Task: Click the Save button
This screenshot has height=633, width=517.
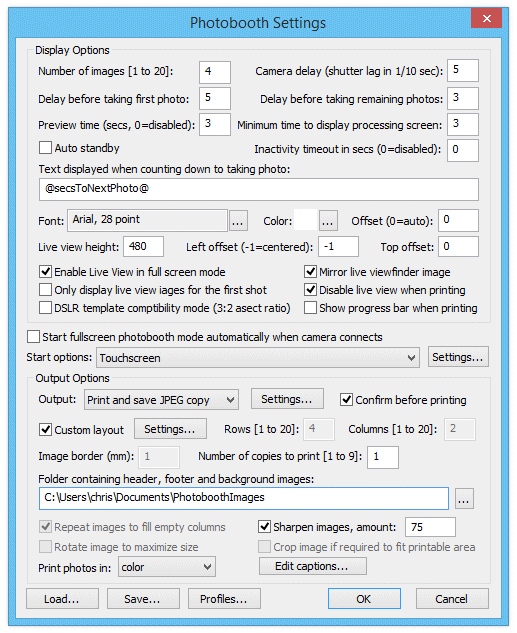Action: click(143, 599)
